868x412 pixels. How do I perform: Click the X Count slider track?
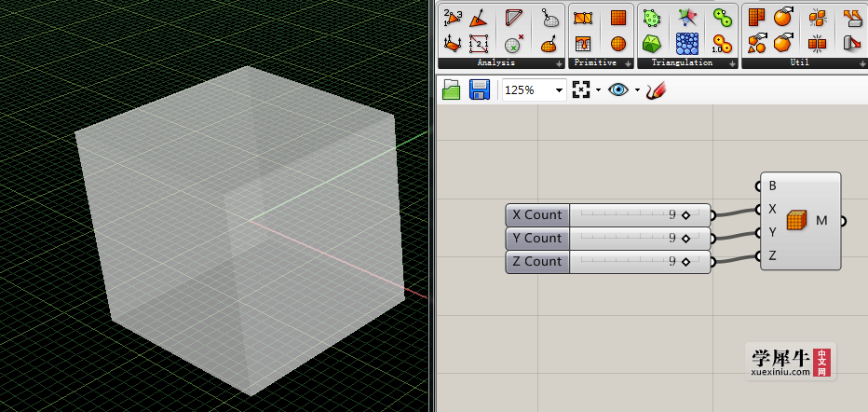click(640, 215)
